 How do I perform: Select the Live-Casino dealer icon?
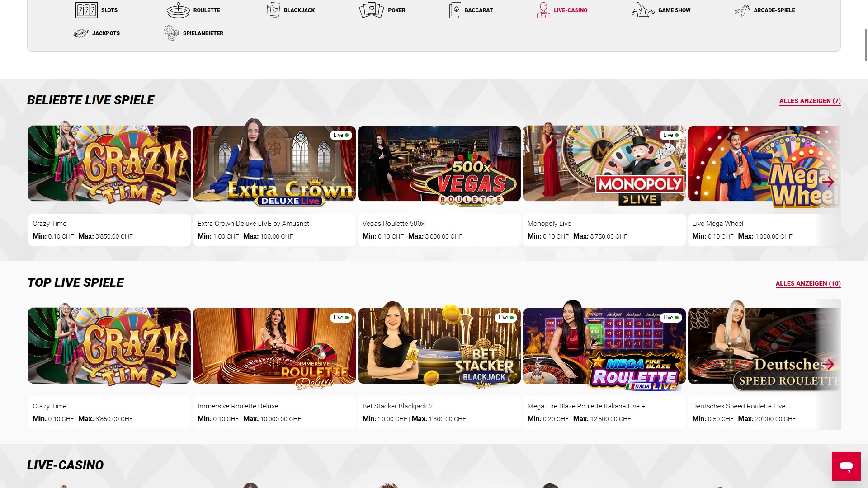(543, 10)
